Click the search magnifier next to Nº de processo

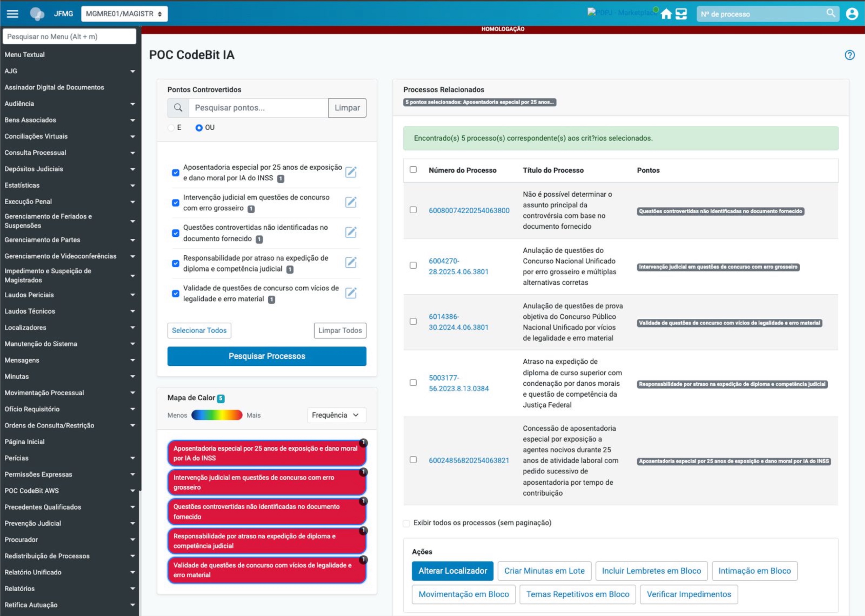point(831,13)
